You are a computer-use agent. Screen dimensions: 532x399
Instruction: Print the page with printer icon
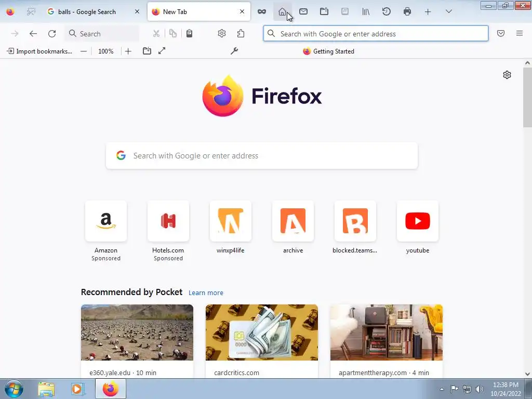pyautogui.click(x=407, y=12)
